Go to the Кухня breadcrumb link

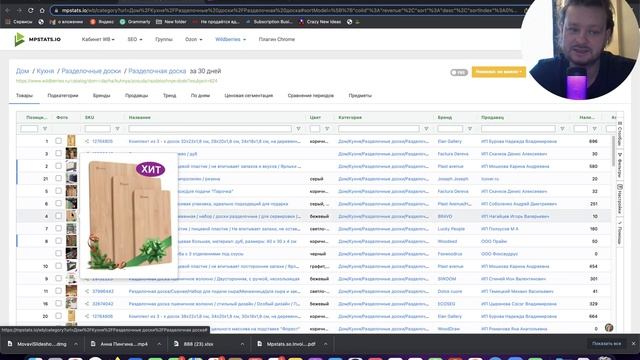pos(45,71)
